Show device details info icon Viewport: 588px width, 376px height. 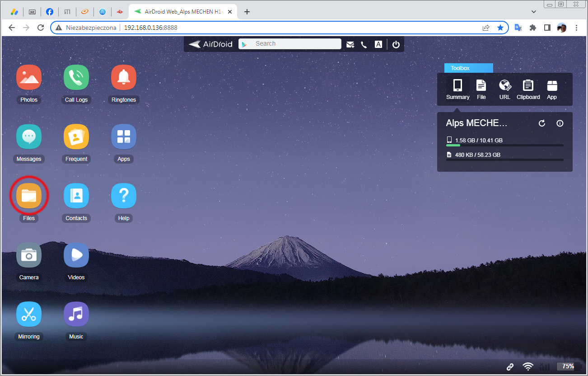coord(560,123)
